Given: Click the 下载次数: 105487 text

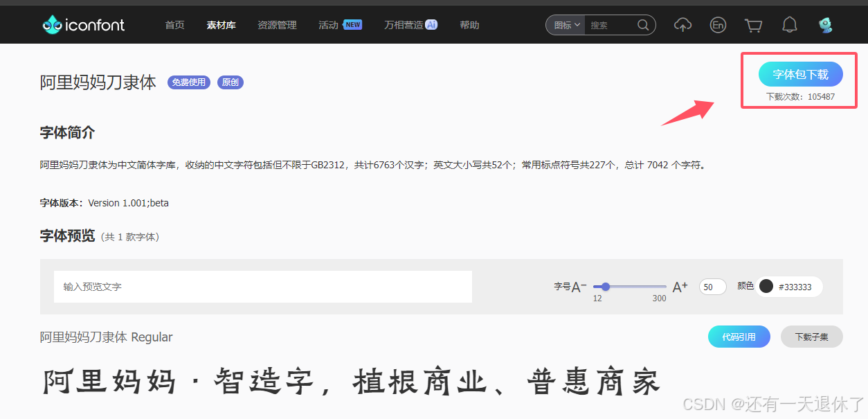Looking at the screenshot, I should [800, 97].
